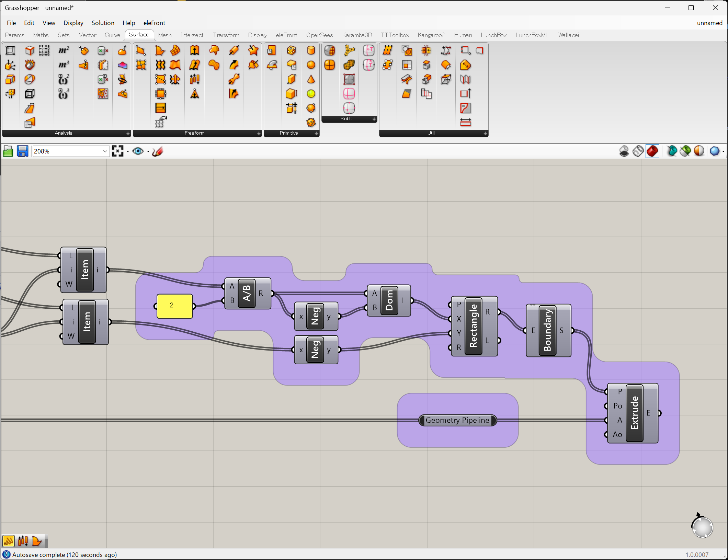Click the Volume m³ analysis icon
Viewport: 728px width, 560px height.
point(64,65)
